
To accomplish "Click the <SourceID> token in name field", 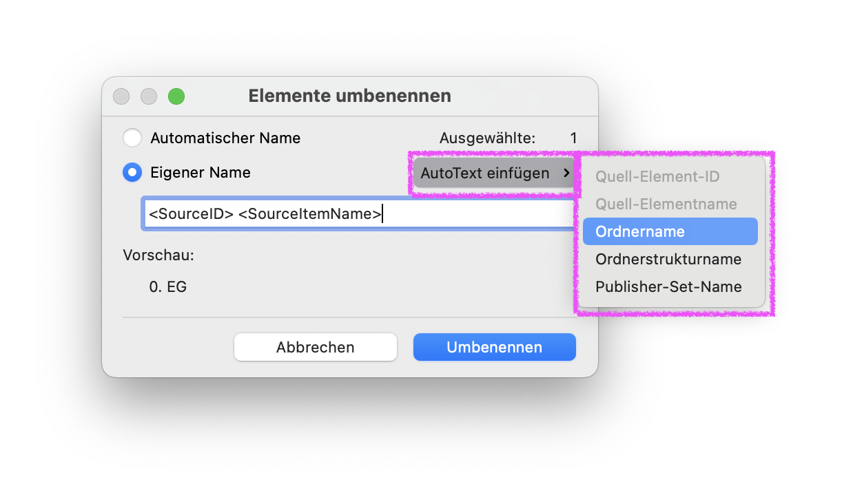I will pyautogui.click(x=191, y=214).
